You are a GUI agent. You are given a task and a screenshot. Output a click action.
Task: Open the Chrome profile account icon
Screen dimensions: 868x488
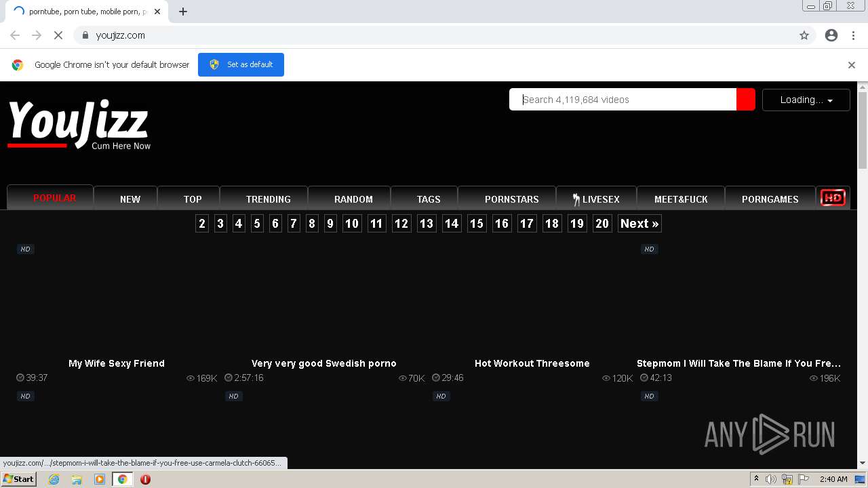831,35
